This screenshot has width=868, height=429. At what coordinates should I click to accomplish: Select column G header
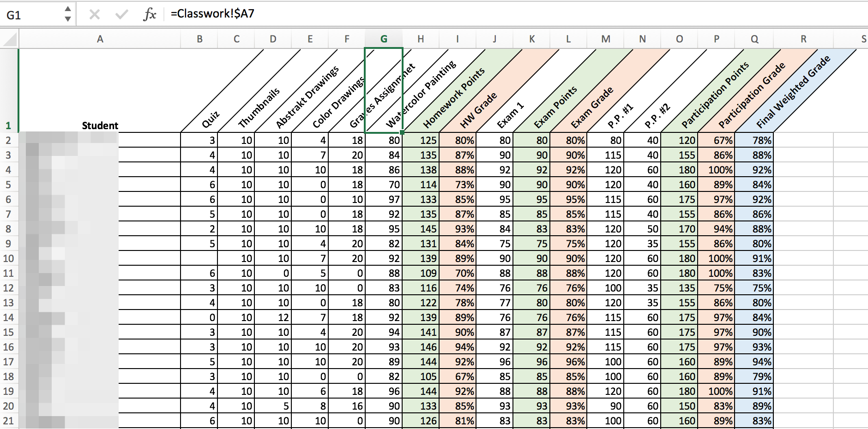coord(384,39)
